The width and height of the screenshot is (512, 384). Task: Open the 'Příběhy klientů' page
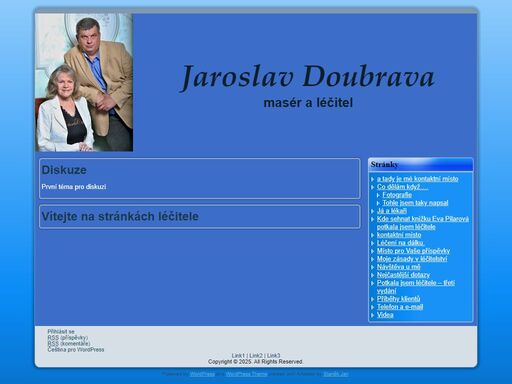398,299
